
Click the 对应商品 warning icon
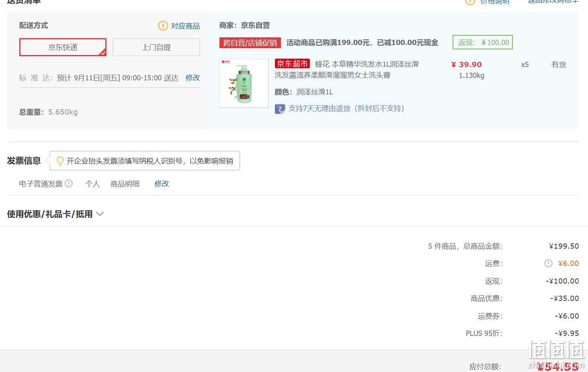click(163, 26)
